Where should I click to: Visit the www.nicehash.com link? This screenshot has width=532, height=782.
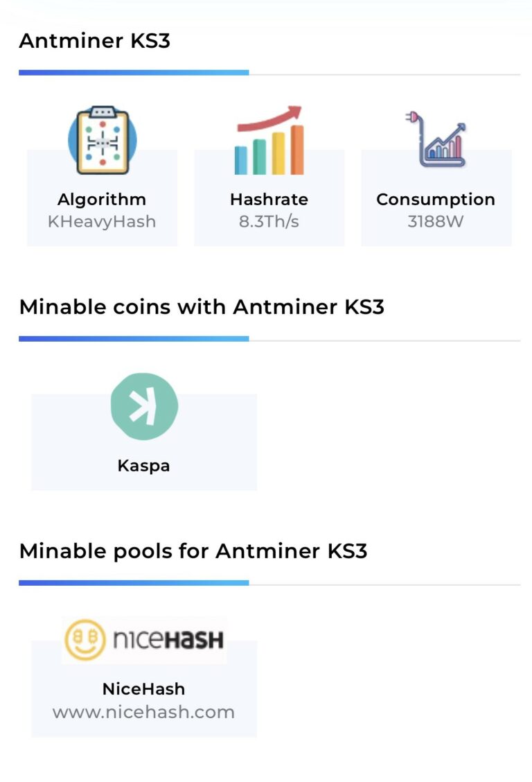pyautogui.click(x=143, y=712)
